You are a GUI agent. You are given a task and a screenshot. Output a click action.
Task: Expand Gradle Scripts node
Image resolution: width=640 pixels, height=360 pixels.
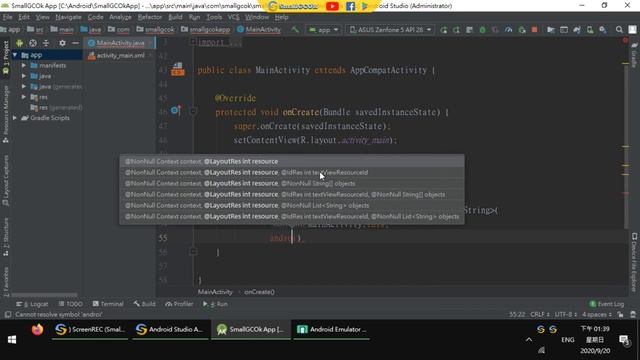click(15, 118)
